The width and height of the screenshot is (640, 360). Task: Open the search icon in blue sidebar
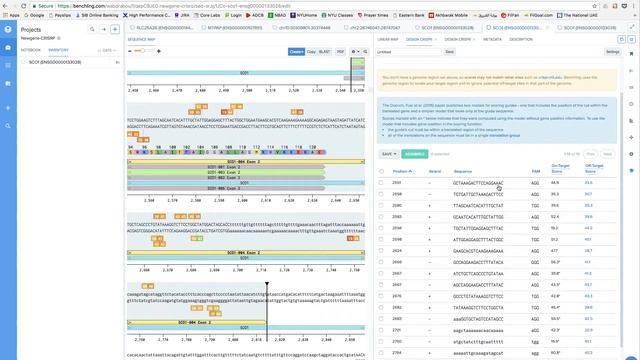(8, 126)
